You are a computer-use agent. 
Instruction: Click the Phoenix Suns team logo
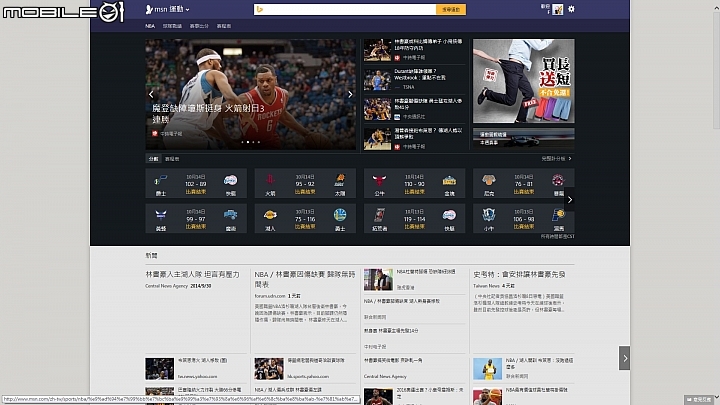tap(340, 180)
